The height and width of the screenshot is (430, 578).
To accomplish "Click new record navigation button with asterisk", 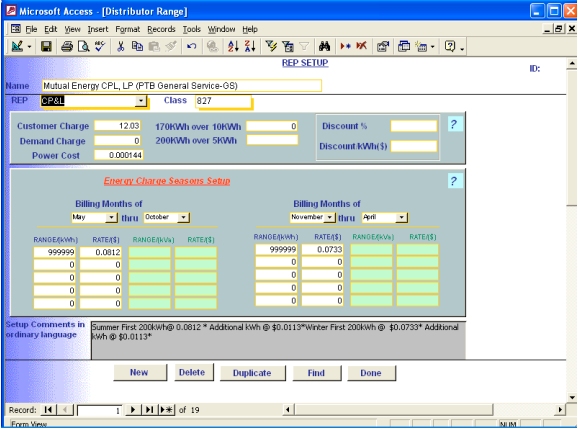I will [166, 410].
